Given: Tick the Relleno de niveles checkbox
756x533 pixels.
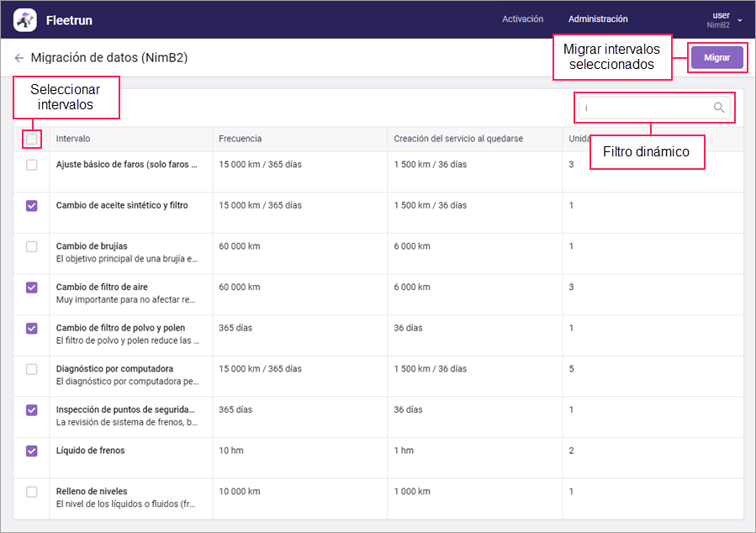Looking at the screenshot, I should pos(32,492).
